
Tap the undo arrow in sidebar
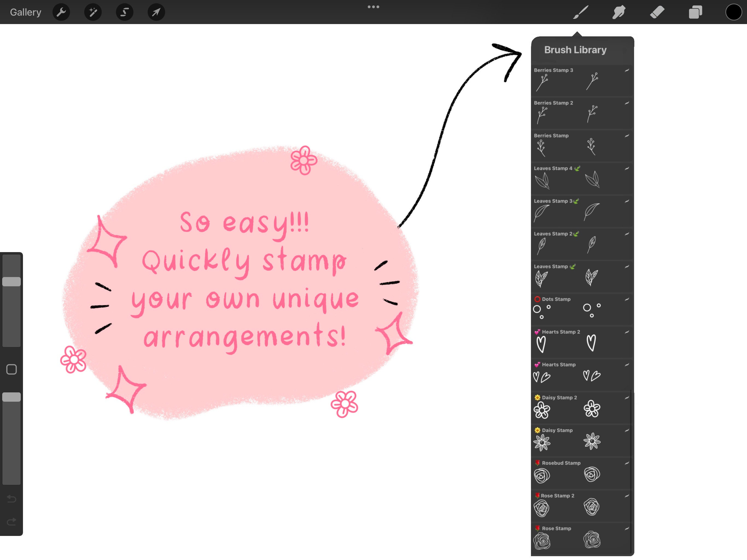pyautogui.click(x=11, y=498)
